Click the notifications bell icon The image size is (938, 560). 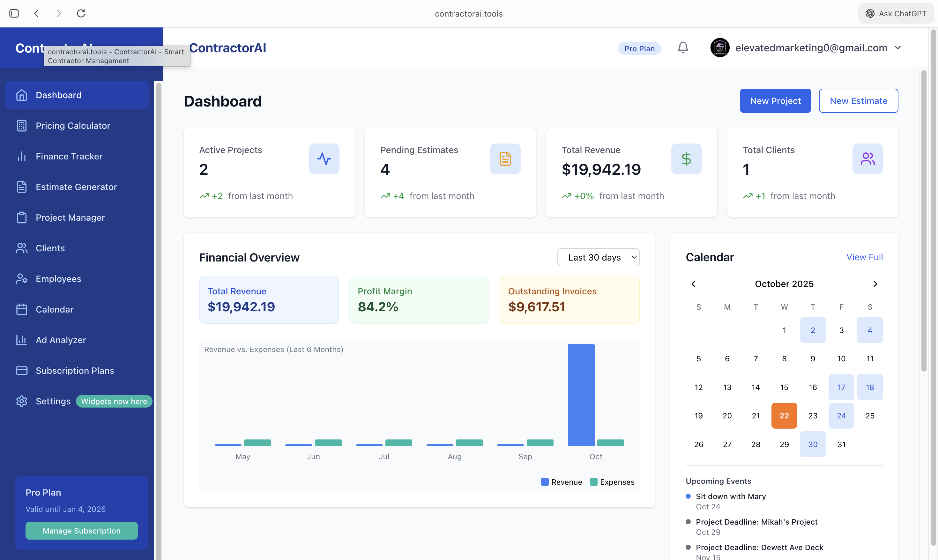point(682,48)
